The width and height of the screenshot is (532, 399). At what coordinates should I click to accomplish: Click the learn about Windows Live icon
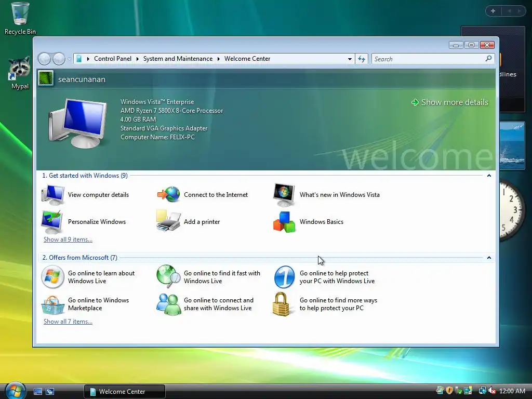tap(52, 277)
